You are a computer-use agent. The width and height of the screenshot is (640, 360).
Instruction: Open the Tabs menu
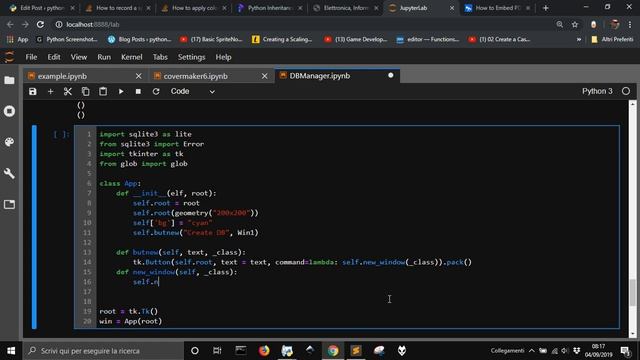point(160,57)
